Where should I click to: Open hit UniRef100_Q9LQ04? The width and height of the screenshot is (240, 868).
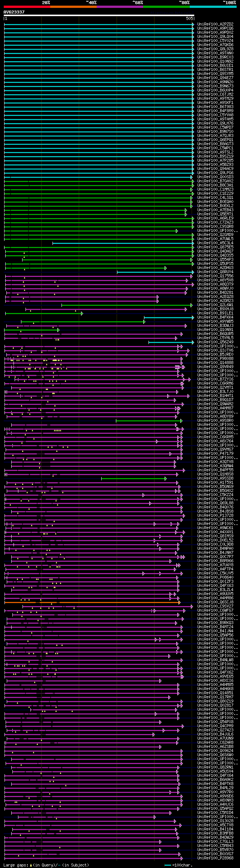click(x=215, y=36)
